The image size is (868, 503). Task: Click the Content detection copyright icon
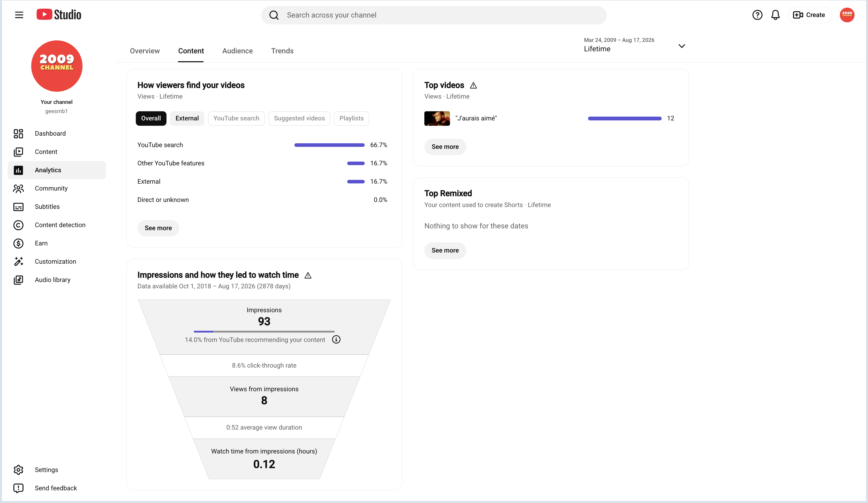coord(18,225)
